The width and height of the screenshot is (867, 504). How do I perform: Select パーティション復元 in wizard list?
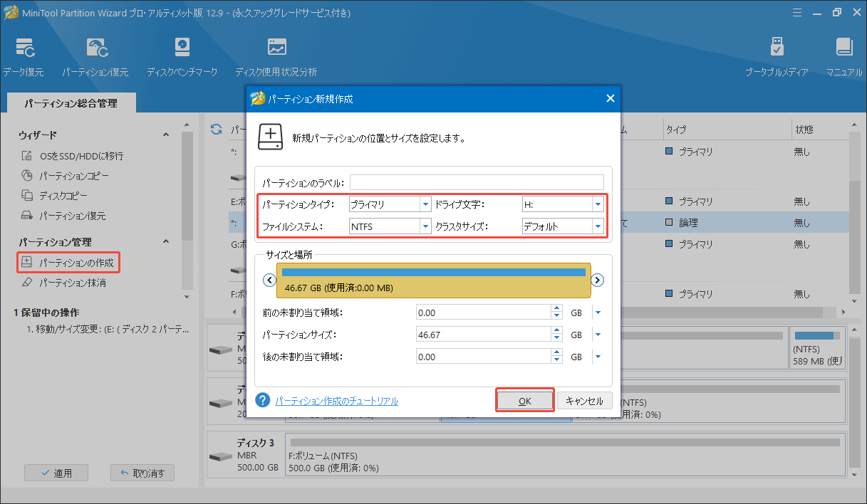click(x=63, y=215)
